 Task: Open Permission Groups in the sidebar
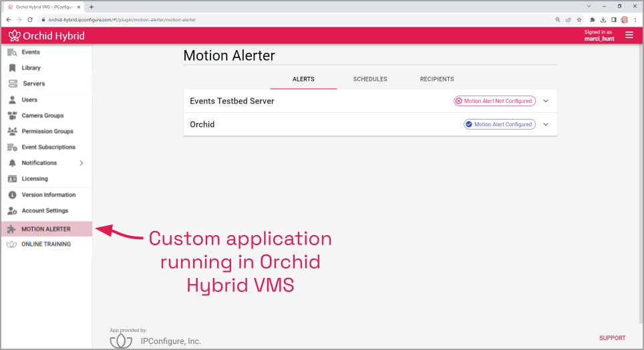[x=46, y=132]
